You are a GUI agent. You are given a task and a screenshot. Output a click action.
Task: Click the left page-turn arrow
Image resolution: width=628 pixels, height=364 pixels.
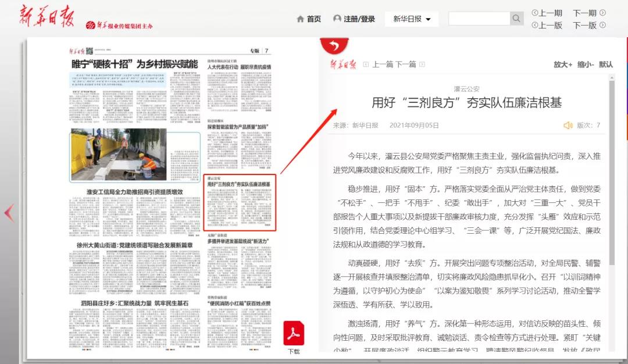pos(9,213)
